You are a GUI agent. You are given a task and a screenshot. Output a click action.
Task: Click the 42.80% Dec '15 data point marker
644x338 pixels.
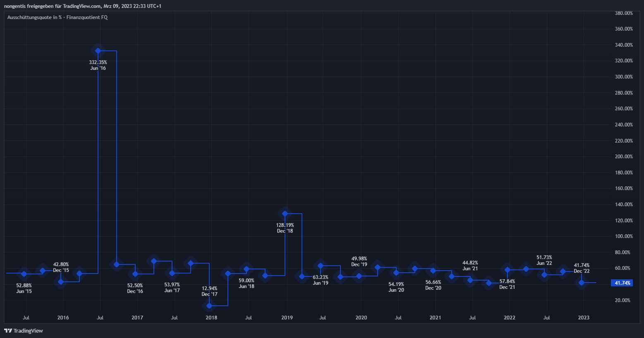[x=61, y=282]
